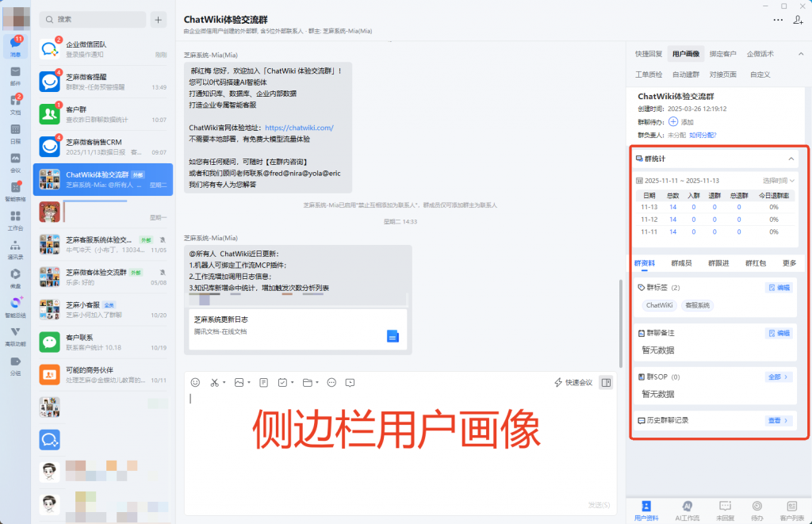The width and height of the screenshot is (812, 524).
Task: Click the screenshot scissors tool above the input box
Action: 214,382
